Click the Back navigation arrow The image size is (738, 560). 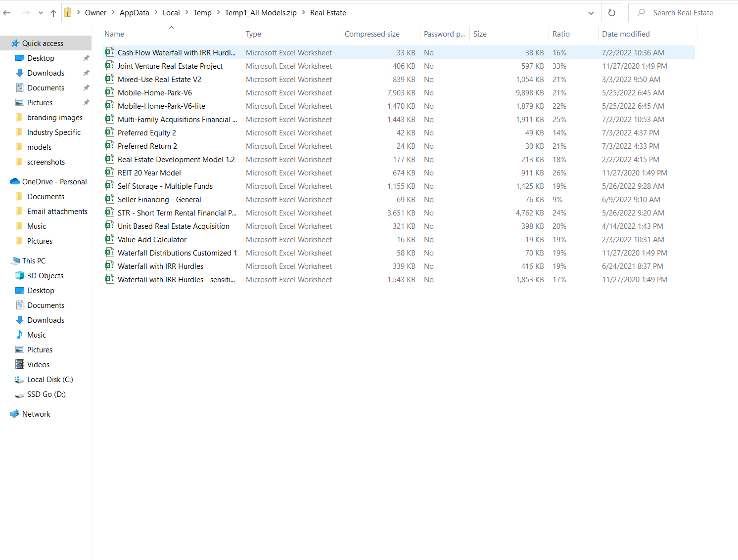click(x=7, y=13)
